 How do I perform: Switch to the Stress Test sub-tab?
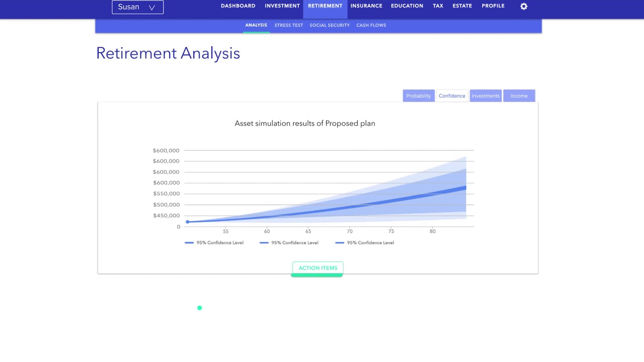pyautogui.click(x=289, y=25)
